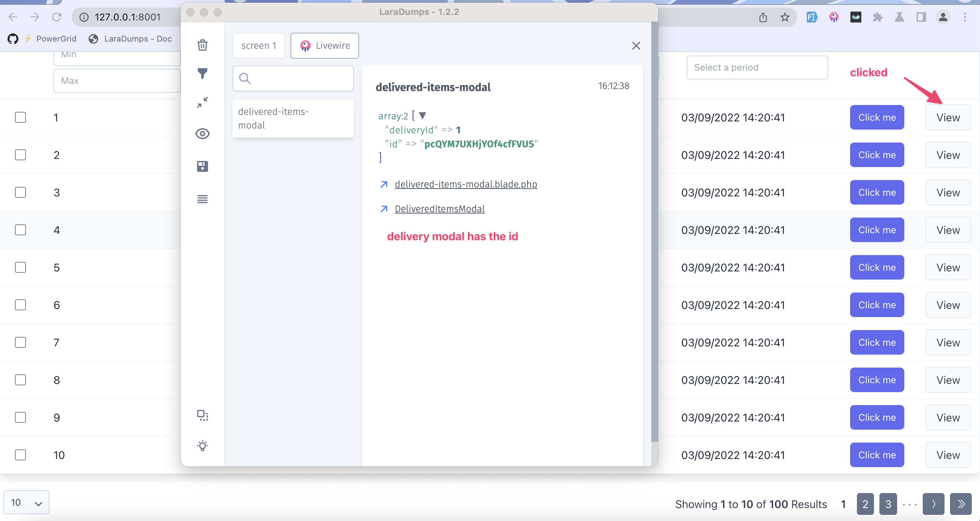Toggle dark mode with the lightbulb icon

coord(203,446)
